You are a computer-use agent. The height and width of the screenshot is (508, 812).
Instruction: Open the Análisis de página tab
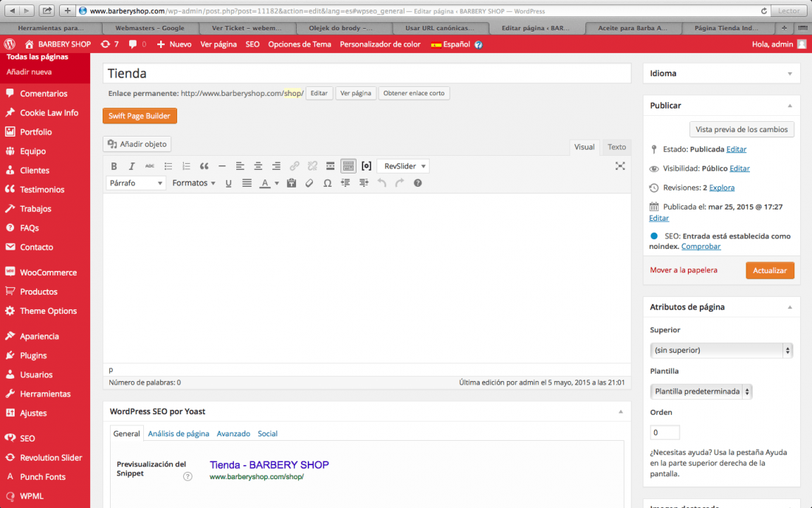click(x=179, y=434)
